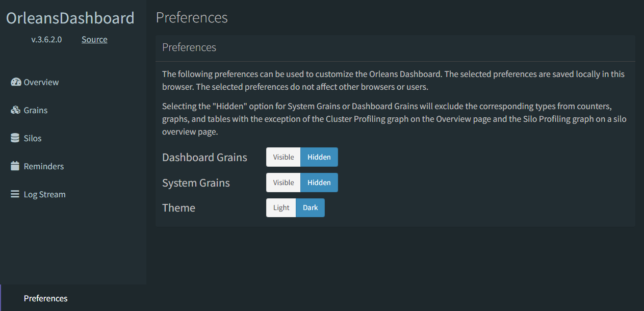Image resolution: width=644 pixels, height=311 pixels.
Task: Click the Log Stream bars icon
Action: tap(15, 194)
